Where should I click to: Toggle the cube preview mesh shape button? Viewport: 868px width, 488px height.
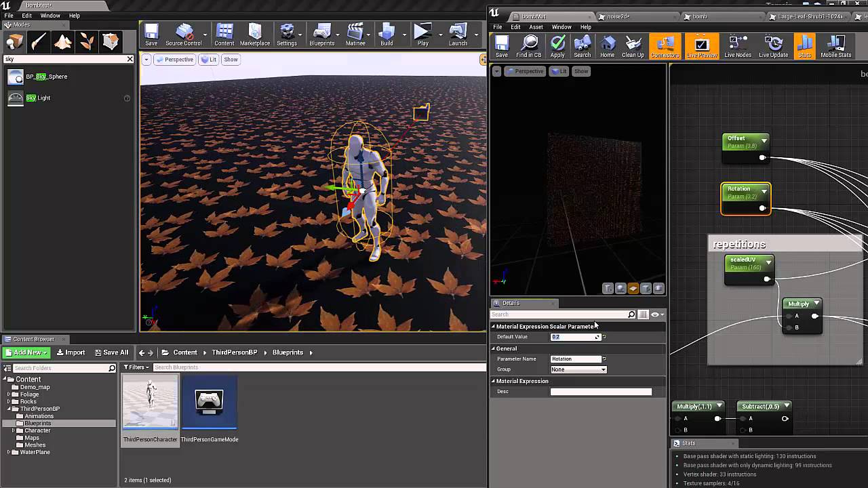646,288
